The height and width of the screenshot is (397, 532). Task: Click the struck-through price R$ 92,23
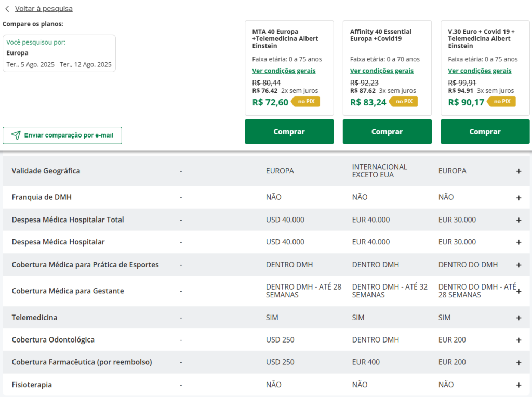364,83
